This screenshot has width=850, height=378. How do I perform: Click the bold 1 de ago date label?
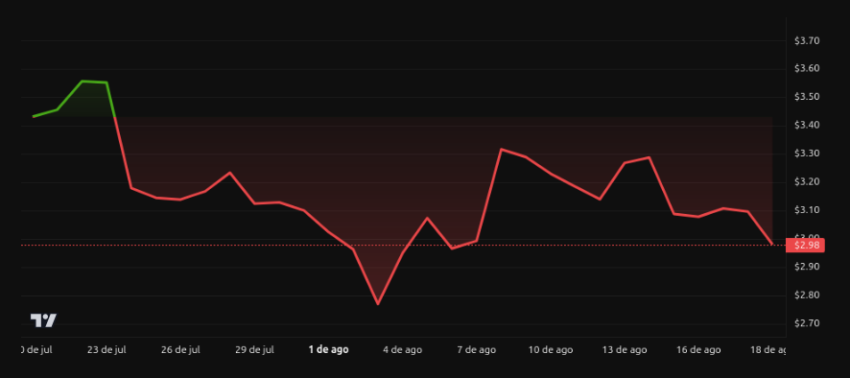tap(329, 350)
